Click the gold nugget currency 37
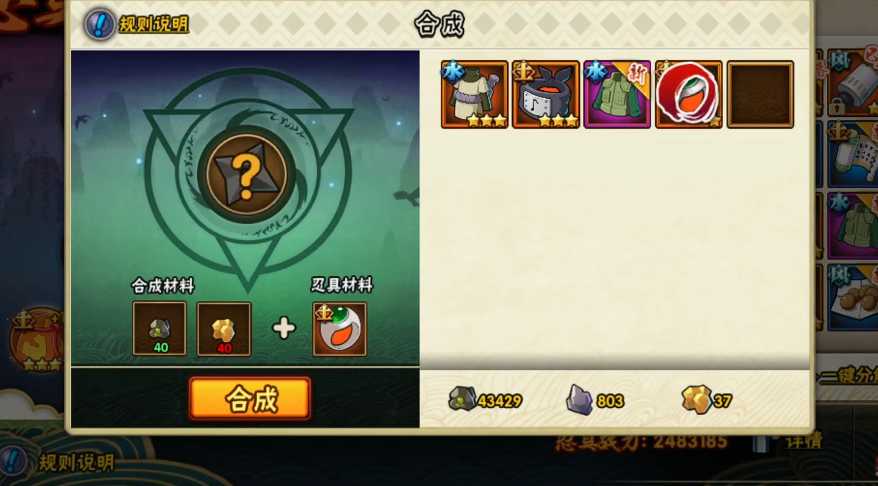 coord(707,400)
